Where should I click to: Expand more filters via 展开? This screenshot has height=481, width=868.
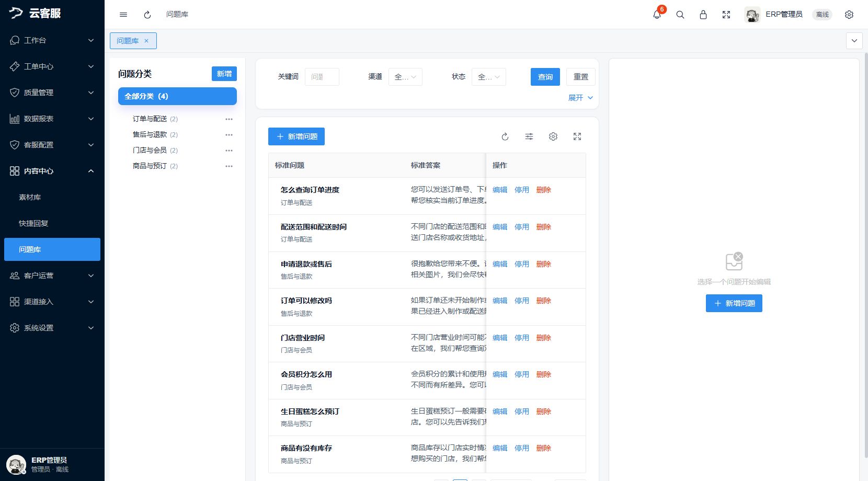pyautogui.click(x=580, y=98)
